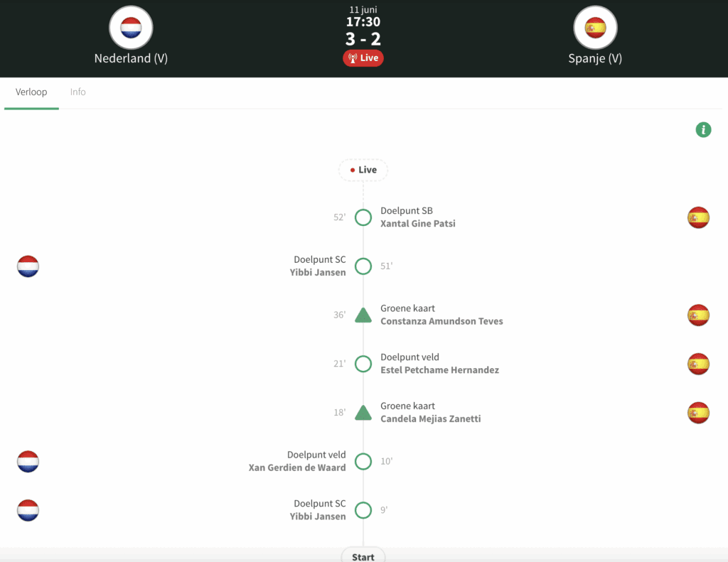Viewport: 728px width, 562px height.
Task: Click Spain flag beside Candela Mejias Zanetti
Action: coord(698,413)
